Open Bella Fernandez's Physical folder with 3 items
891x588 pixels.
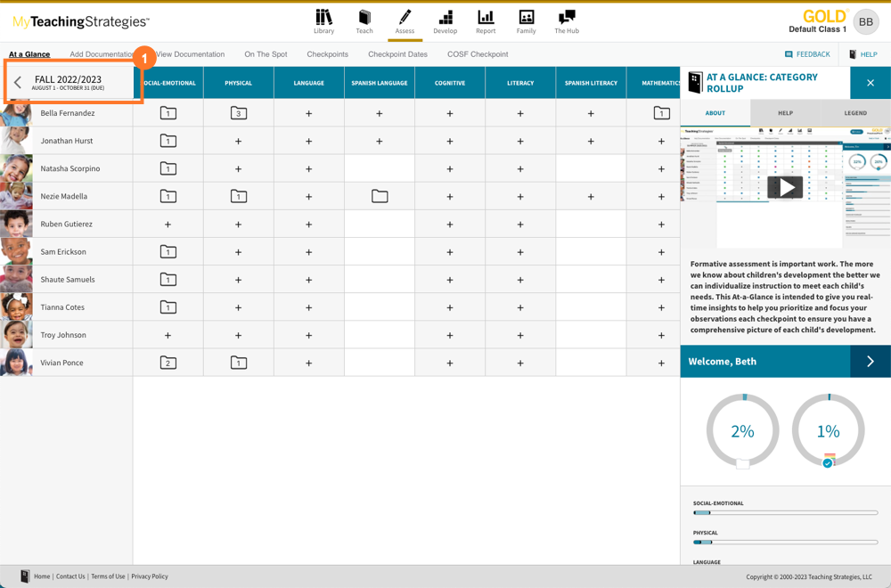click(238, 113)
